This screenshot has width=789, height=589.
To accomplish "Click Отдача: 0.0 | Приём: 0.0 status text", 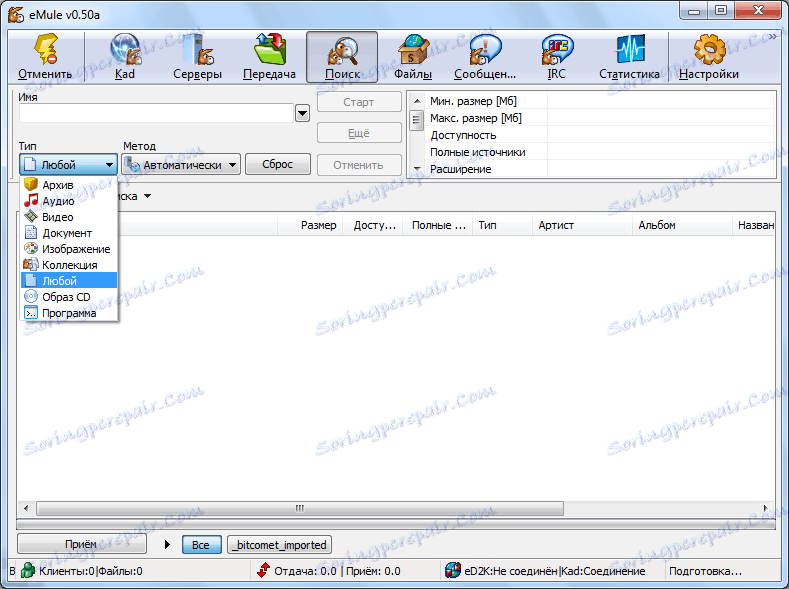I will pyautogui.click(x=337, y=571).
